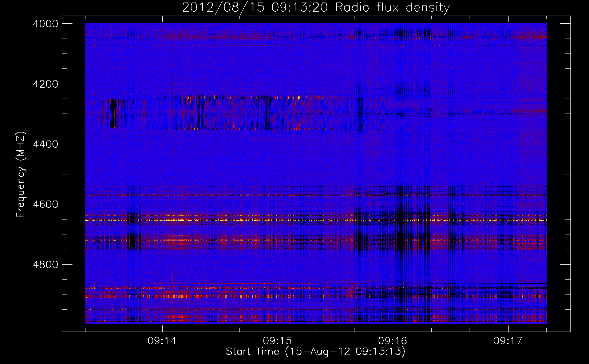Click the 4200 frequency axis label

pyautogui.click(x=46, y=84)
